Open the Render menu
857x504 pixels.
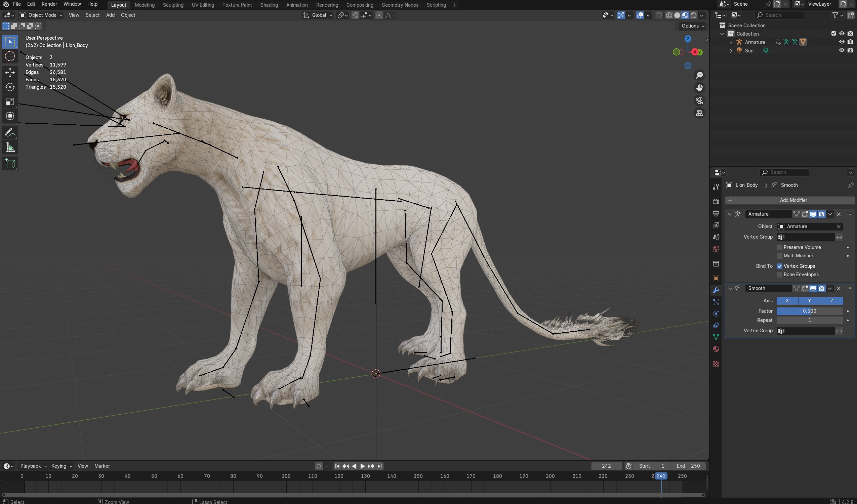point(49,4)
